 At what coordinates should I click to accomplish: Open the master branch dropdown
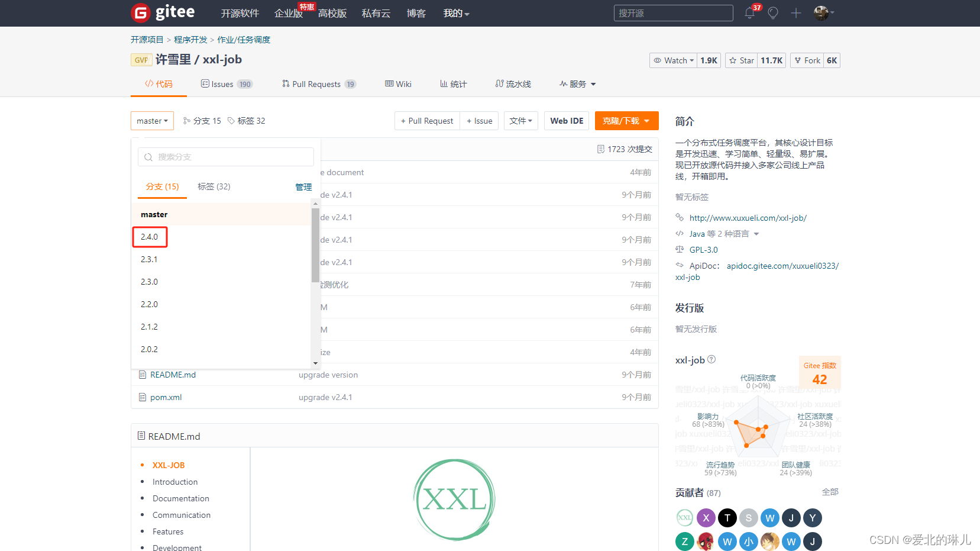pyautogui.click(x=152, y=121)
